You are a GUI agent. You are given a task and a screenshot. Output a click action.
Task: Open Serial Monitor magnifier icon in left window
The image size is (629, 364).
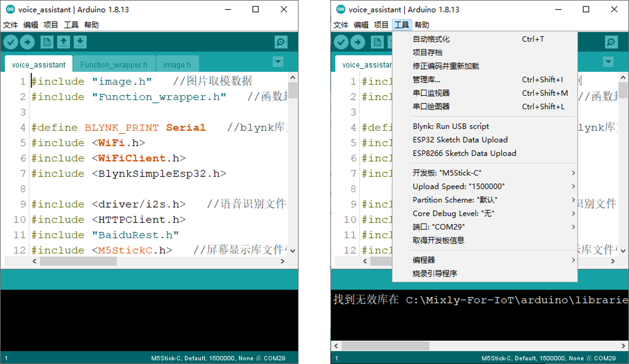tap(281, 42)
